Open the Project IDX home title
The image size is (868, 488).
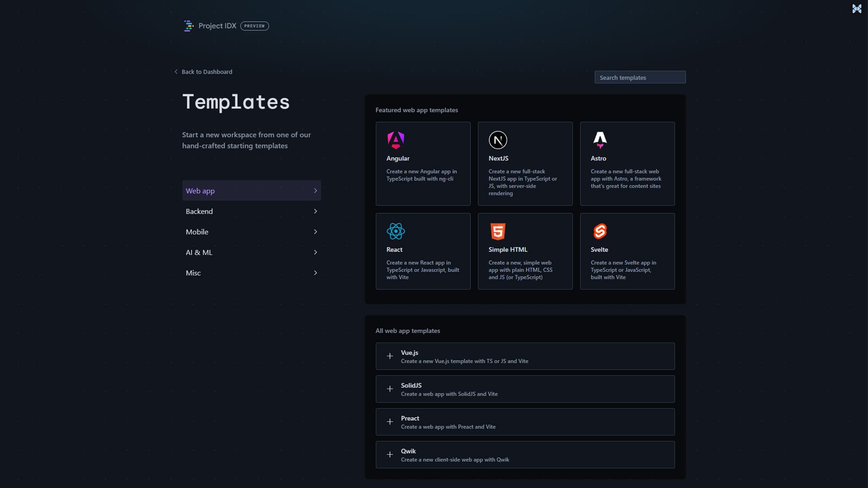[x=217, y=26]
